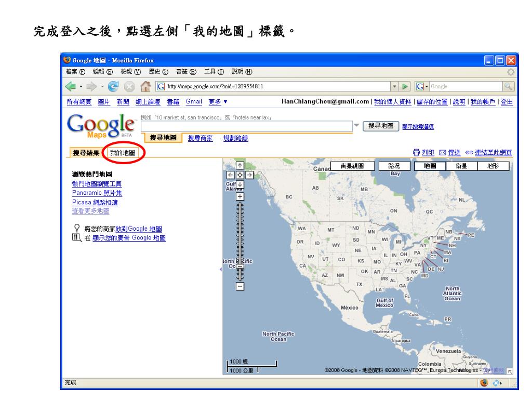Image resolution: width=532 pixels, height=399 pixels.
Task: Open the 說明 menu
Action: [242, 72]
